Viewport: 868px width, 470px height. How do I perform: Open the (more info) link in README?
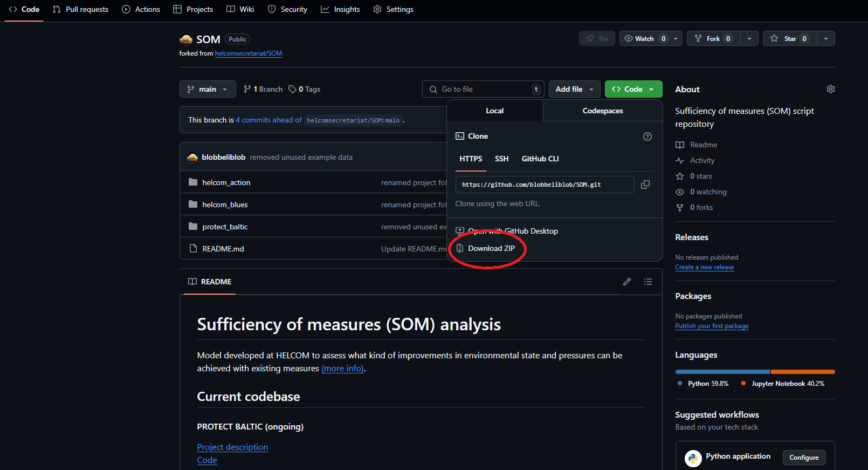point(343,369)
